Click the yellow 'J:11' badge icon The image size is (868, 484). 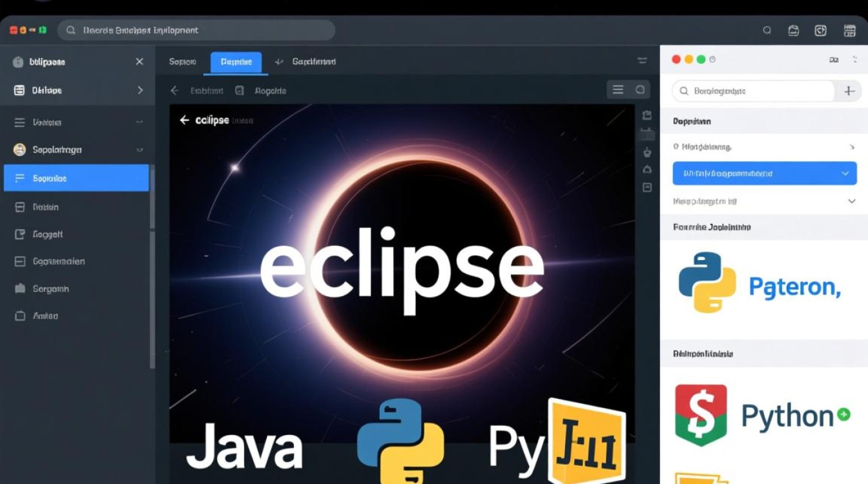(x=586, y=441)
